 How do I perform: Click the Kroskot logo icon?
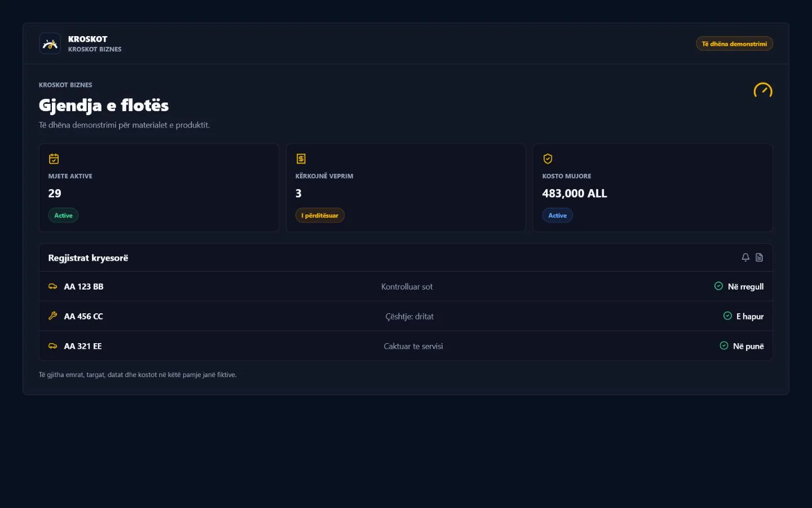[50, 43]
